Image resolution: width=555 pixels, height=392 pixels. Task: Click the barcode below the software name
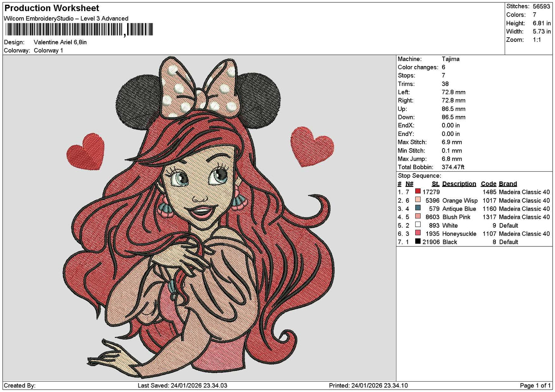click(x=79, y=30)
